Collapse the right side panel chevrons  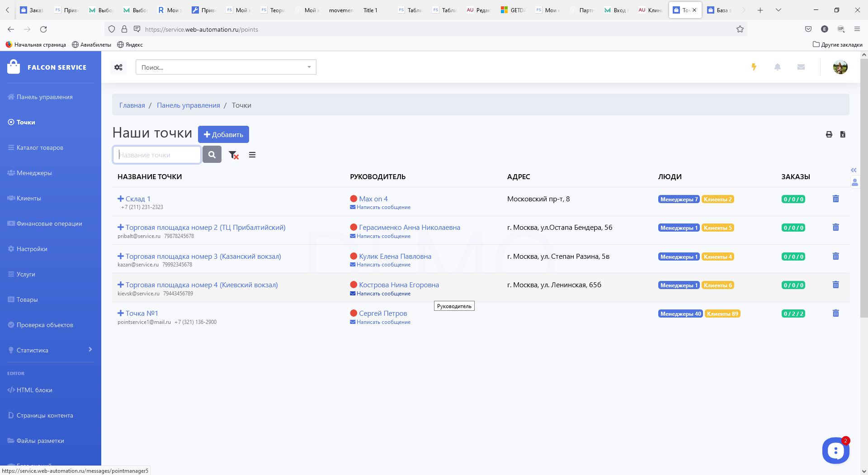point(854,170)
